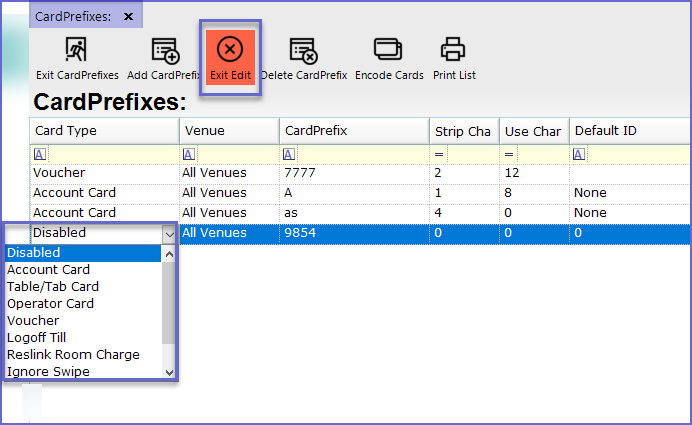Open the Encode Cards tool
The image size is (692, 425).
(388, 50)
